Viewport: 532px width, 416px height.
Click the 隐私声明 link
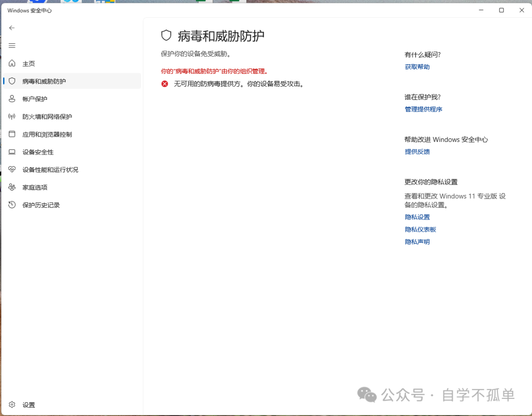[417, 242]
